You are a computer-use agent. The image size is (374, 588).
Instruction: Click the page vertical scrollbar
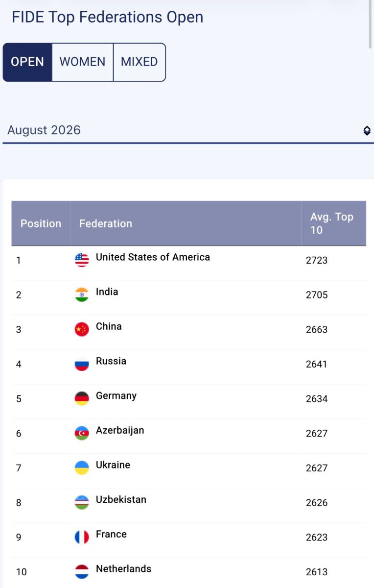click(372, 24)
